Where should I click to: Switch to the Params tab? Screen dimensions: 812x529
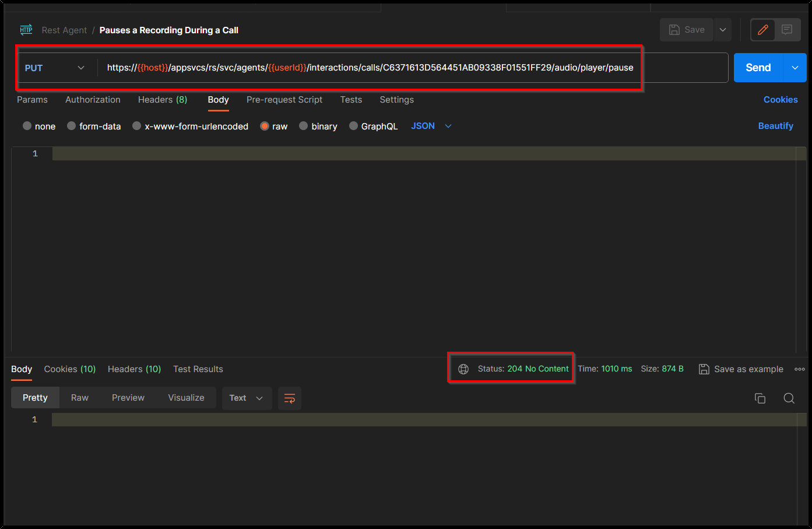[x=32, y=100]
